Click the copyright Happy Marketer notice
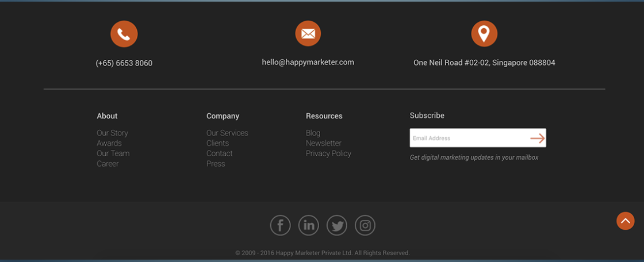The width and height of the screenshot is (644, 262). coord(323,253)
